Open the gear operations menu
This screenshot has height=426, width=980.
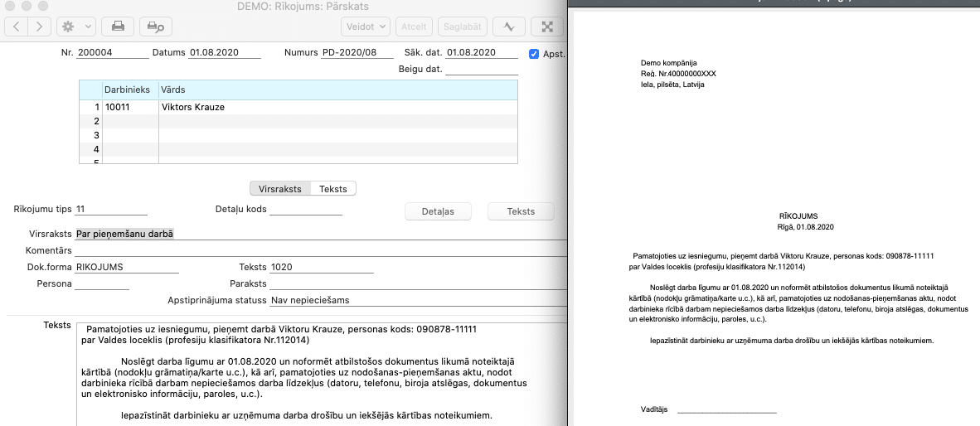coord(77,27)
